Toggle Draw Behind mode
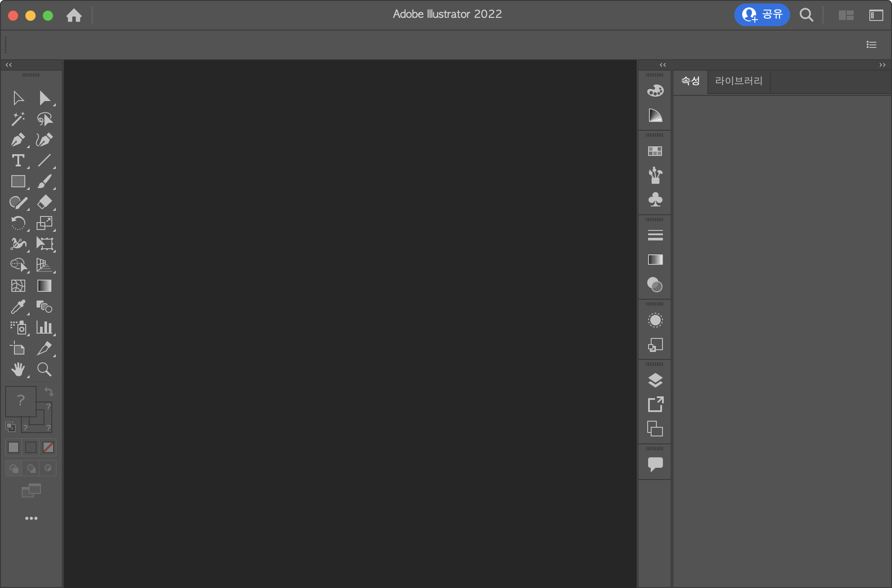This screenshot has height=588, width=892. pos(31,469)
